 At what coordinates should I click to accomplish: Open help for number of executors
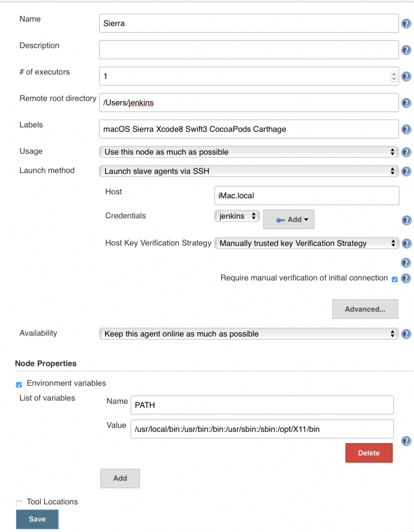click(406, 76)
